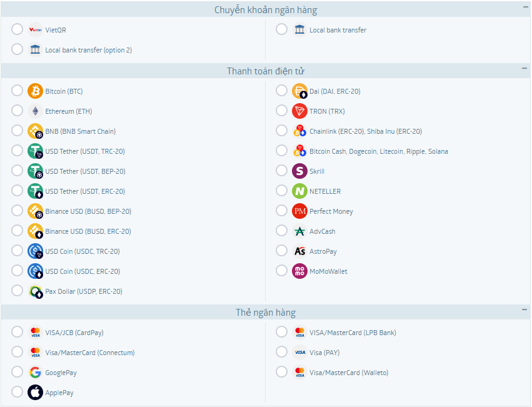Click the Visa (PAY) card icon

pyautogui.click(x=299, y=353)
